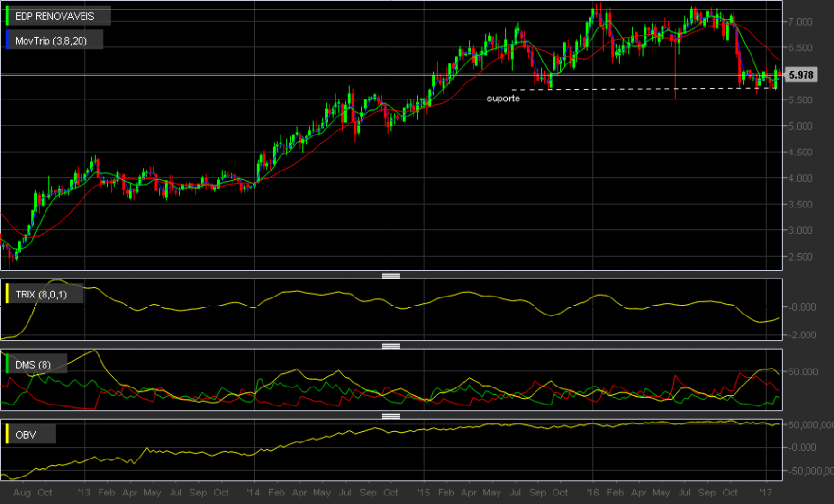
Task: Click the splitter handle above the DMS panel
Action: 390,346
